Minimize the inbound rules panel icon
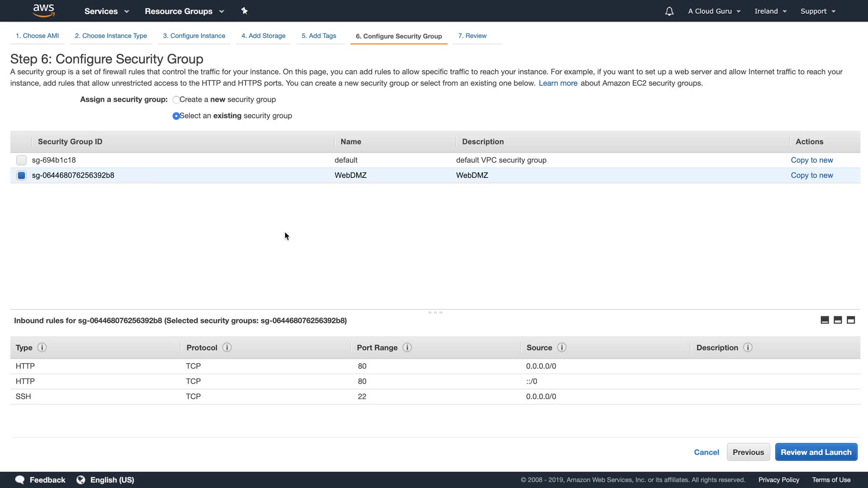Screen dimensions: 868x488 (825, 320)
